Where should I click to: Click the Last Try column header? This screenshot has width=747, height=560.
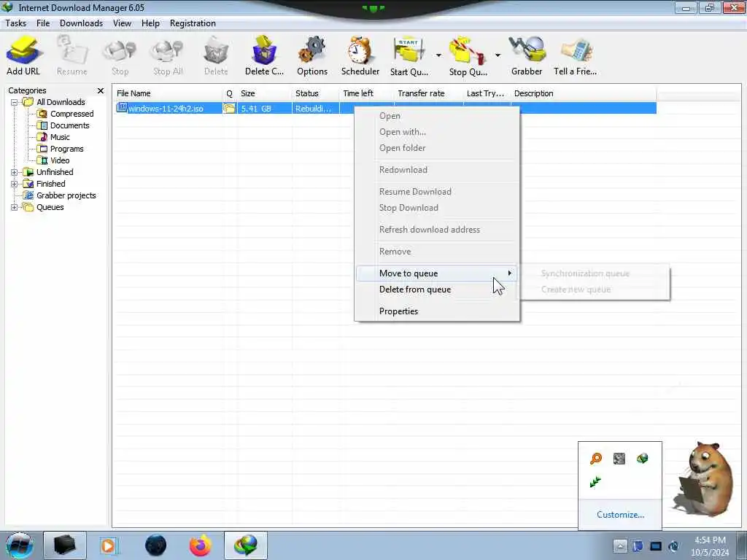[487, 93]
